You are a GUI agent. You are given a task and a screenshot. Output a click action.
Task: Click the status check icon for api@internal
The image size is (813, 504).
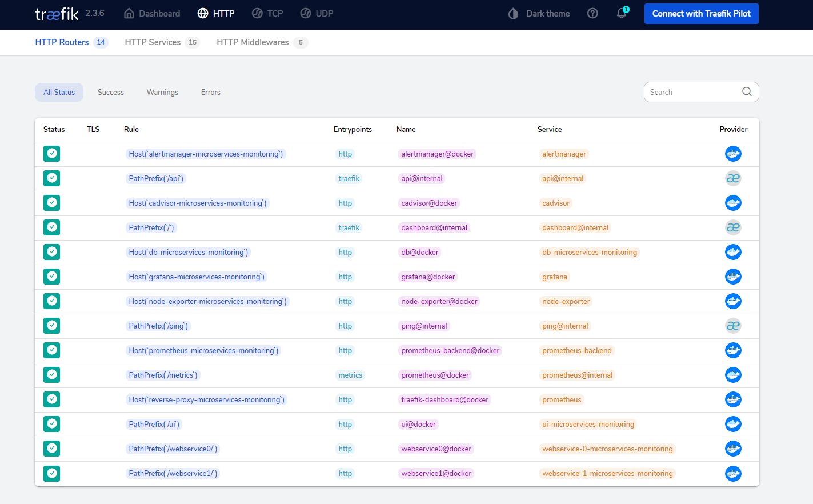52,178
